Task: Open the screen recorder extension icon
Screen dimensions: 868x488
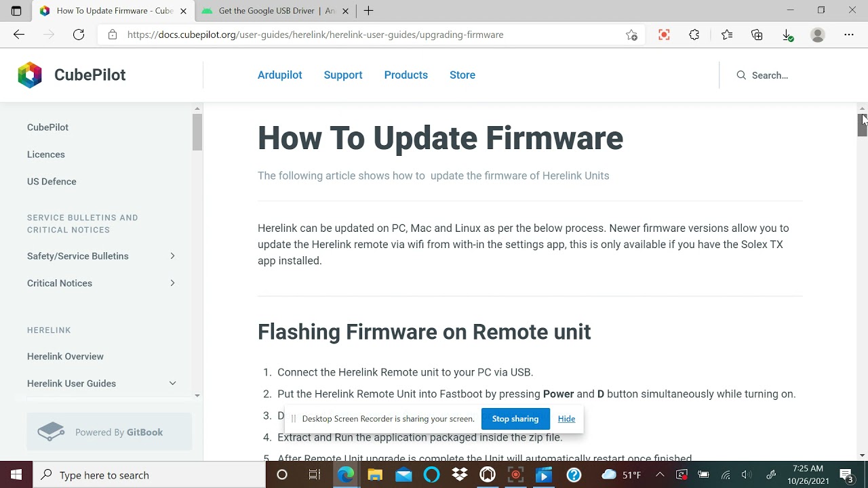Action: pos(664,35)
